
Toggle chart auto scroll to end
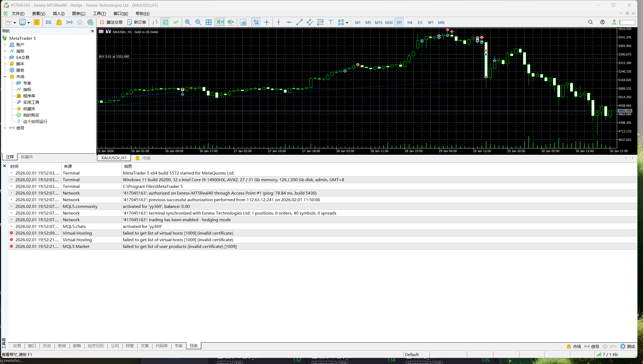[x=220, y=22]
